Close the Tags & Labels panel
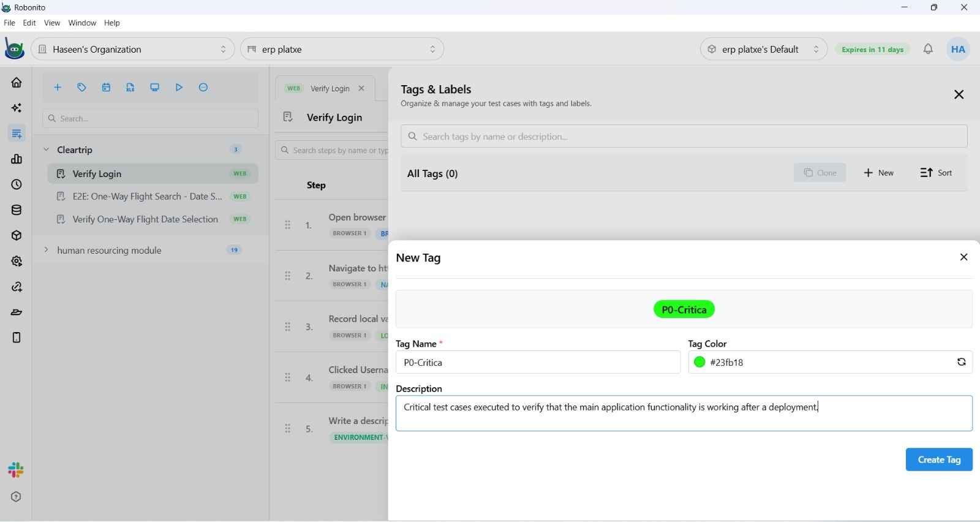The image size is (980, 522). (x=959, y=94)
